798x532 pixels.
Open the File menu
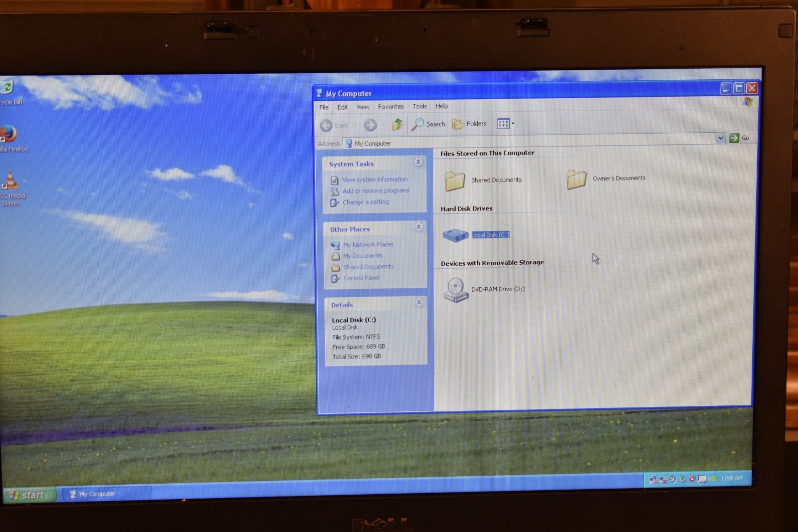click(x=324, y=107)
